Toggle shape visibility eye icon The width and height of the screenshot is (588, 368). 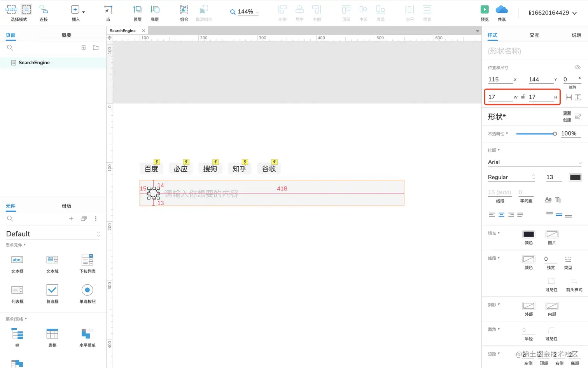pos(577,67)
